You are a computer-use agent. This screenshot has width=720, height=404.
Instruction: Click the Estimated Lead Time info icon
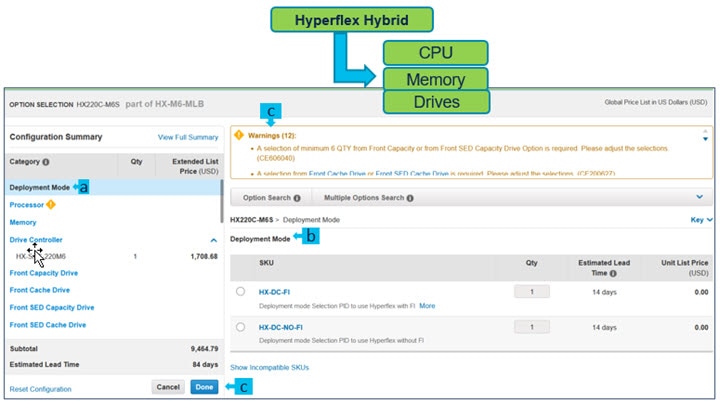(612, 272)
